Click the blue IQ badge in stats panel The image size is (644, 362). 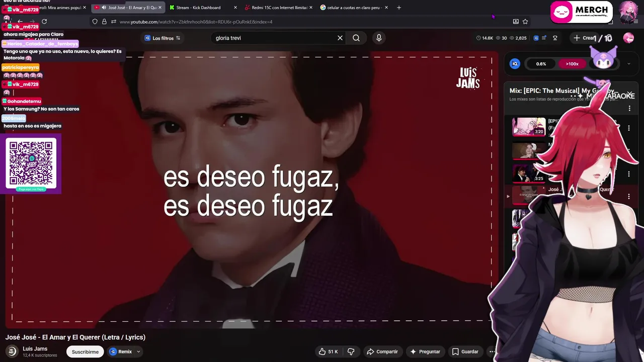coord(515,64)
